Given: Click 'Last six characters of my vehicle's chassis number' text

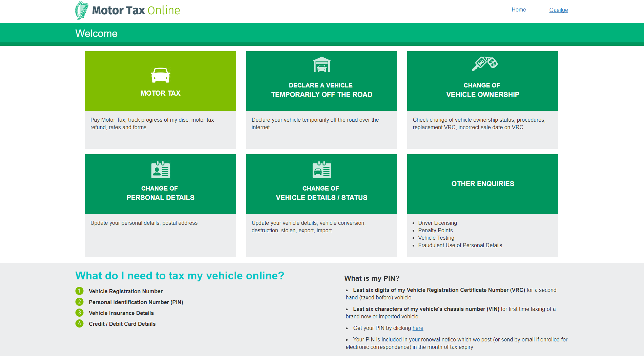Looking at the screenshot, I should click(x=426, y=309).
